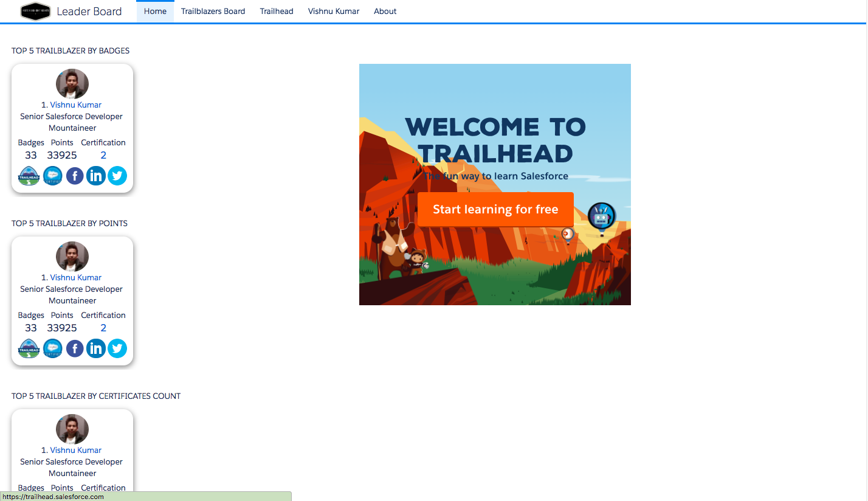This screenshot has height=501, width=868.
Task: Open the LinkedIn icon in the badges card
Action: [96, 176]
